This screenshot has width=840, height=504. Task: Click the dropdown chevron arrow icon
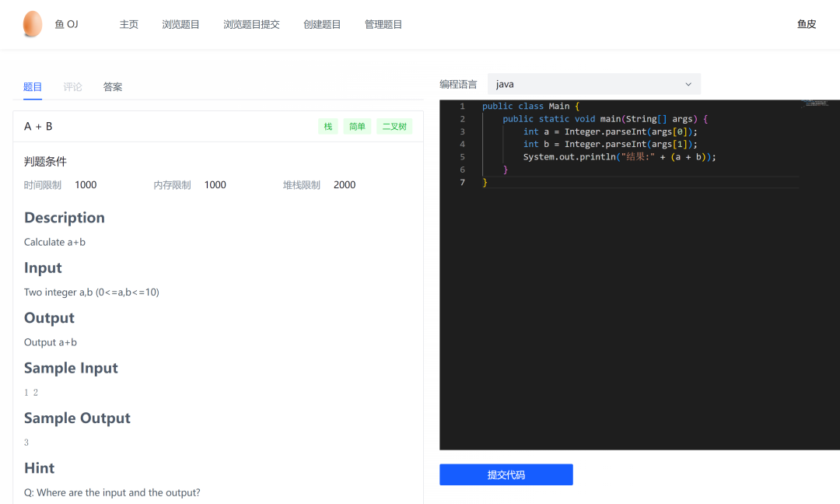pyautogui.click(x=688, y=84)
